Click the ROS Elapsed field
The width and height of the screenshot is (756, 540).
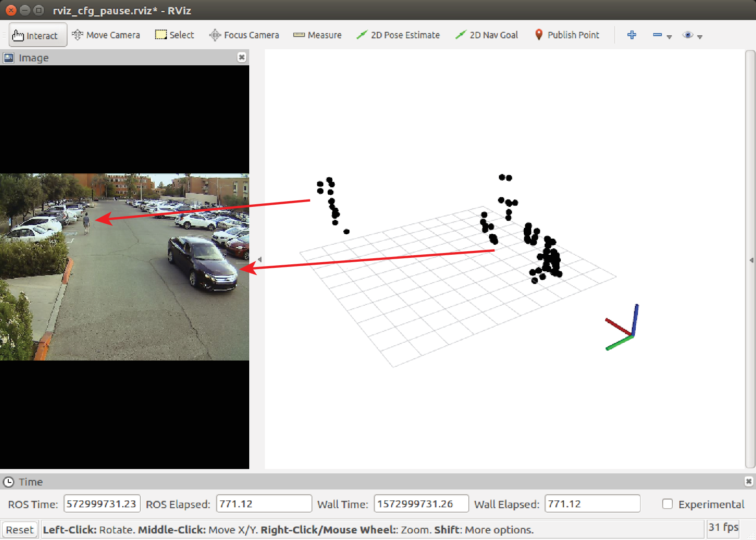[264, 503]
